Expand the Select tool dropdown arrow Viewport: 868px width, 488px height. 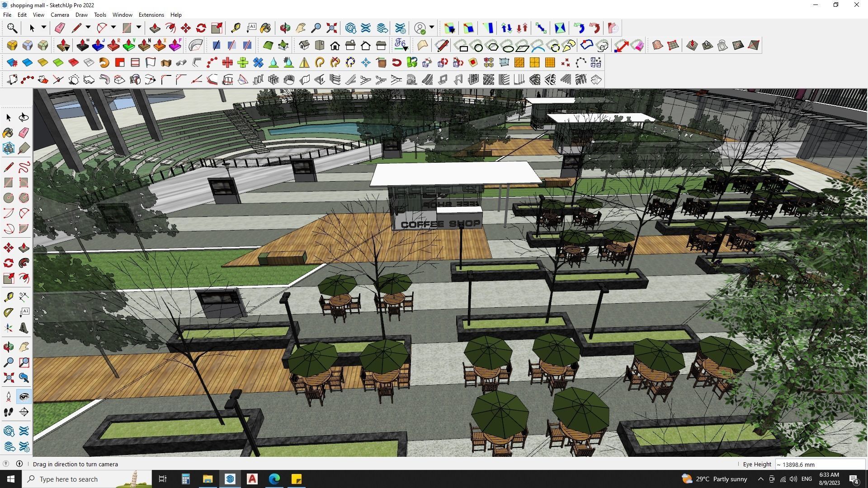44,28
